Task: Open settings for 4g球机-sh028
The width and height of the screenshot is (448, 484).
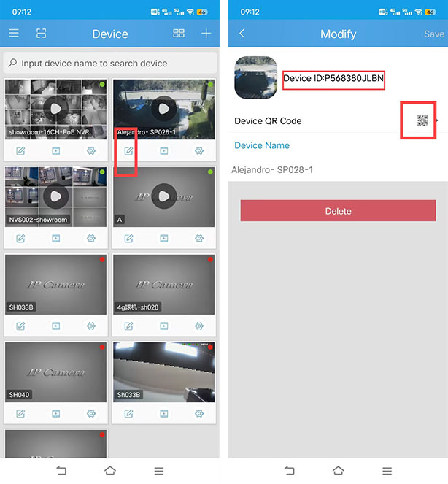Action: tap(199, 326)
